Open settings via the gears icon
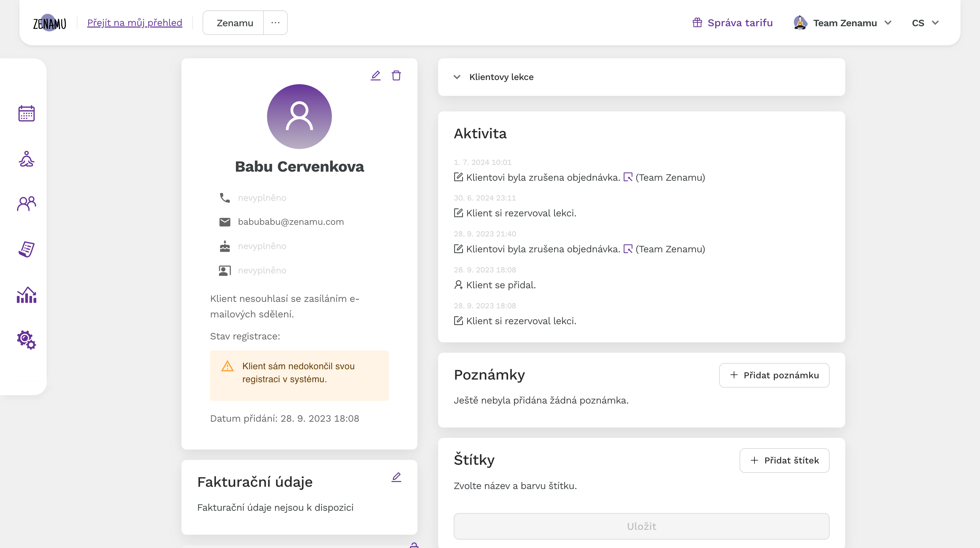This screenshot has height=548, width=980. click(26, 340)
